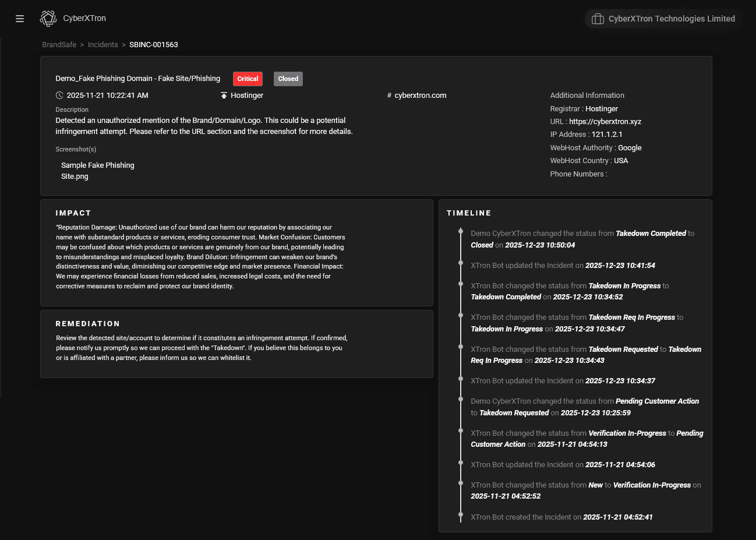Open the URL https://cyberxtron.xyz
The height and width of the screenshot is (540, 756).
pyautogui.click(x=605, y=121)
